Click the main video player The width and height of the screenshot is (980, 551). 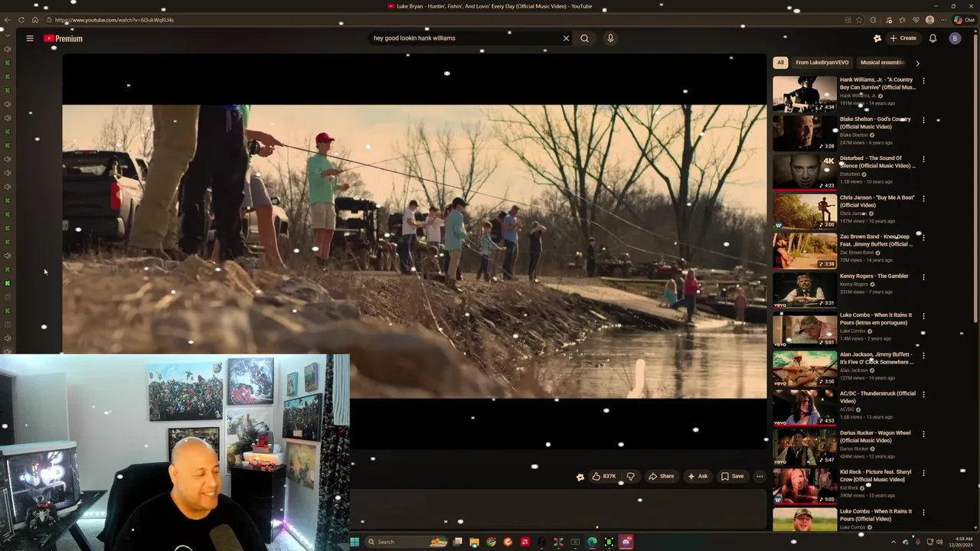click(x=414, y=251)
